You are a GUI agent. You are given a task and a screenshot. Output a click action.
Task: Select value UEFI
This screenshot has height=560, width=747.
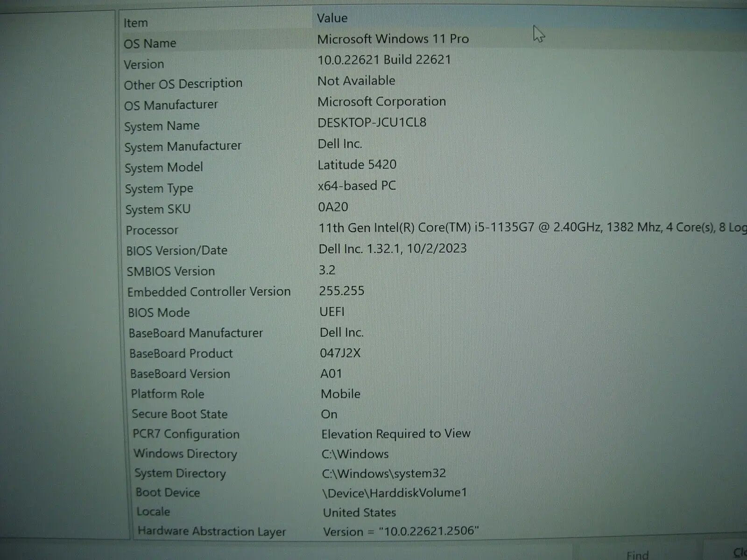coord(332,312)
